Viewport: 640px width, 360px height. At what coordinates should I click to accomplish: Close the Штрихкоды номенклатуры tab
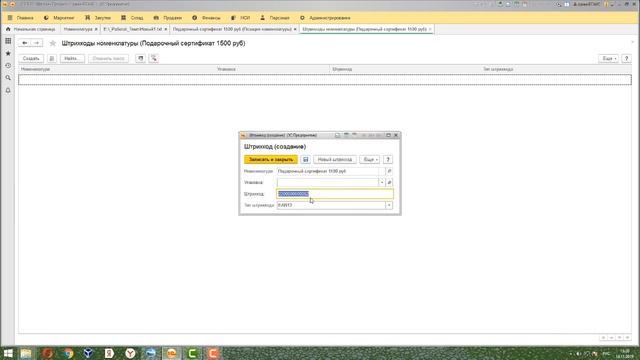coord(430,29)
